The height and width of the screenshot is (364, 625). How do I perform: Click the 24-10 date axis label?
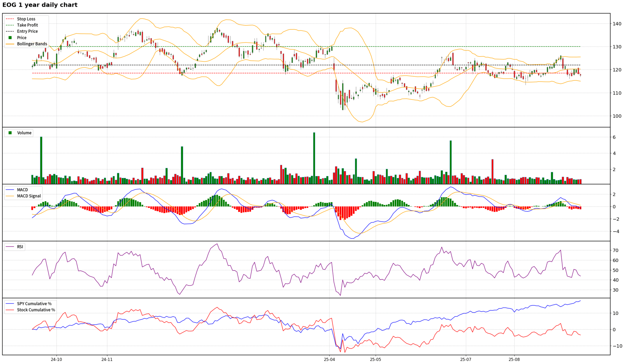[x=56, y=359]
